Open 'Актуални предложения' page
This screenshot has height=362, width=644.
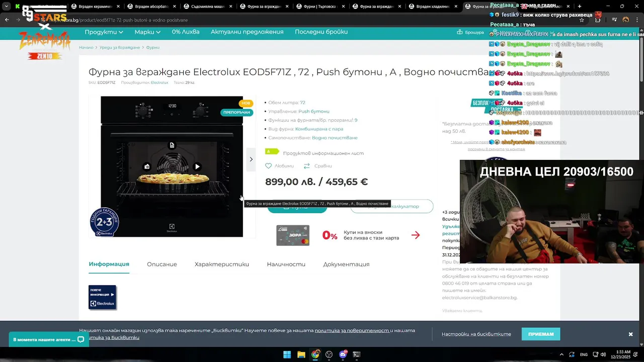(x=247, y=32)
